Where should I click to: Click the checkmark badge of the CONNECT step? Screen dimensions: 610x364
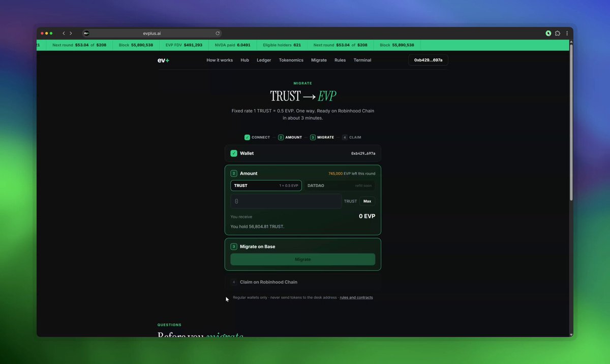(247, 137)
